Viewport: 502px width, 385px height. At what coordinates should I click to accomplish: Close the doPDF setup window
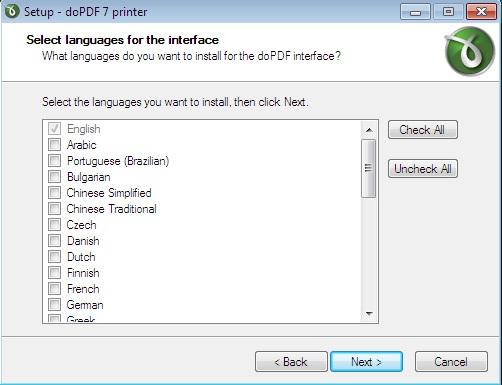481,12
